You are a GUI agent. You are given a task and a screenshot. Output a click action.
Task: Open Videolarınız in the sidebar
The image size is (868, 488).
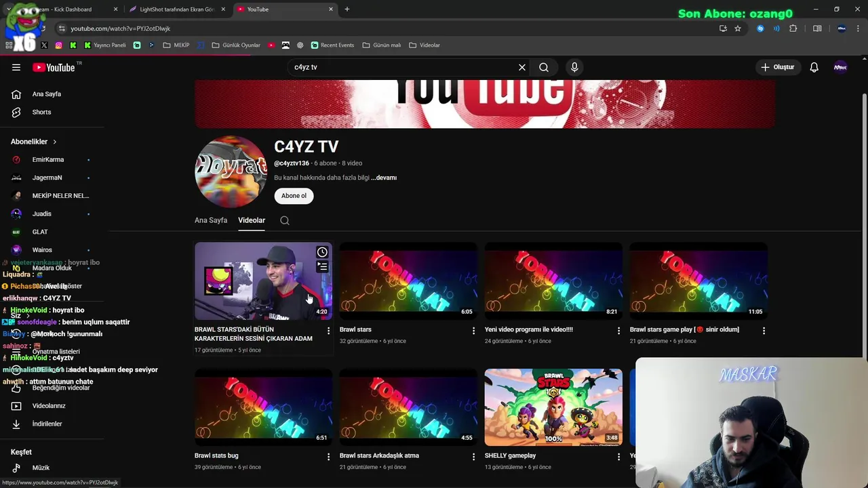(x=49, y=406)
